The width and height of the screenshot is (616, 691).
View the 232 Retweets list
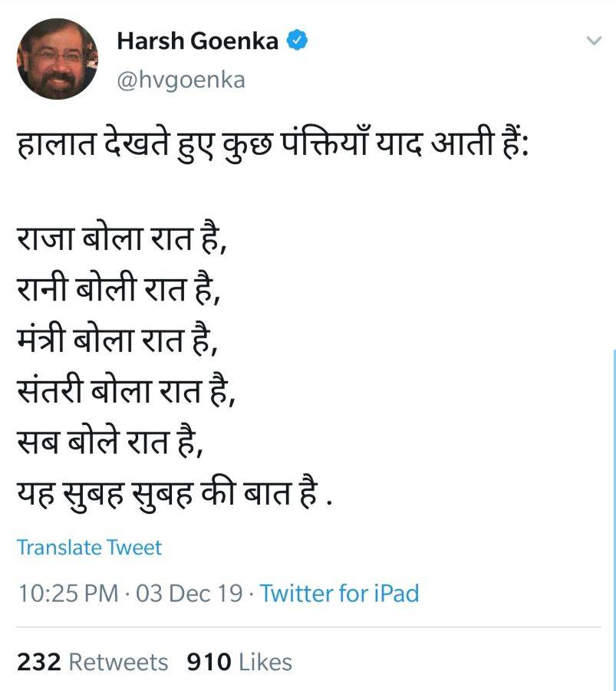[x=92, y=662]
